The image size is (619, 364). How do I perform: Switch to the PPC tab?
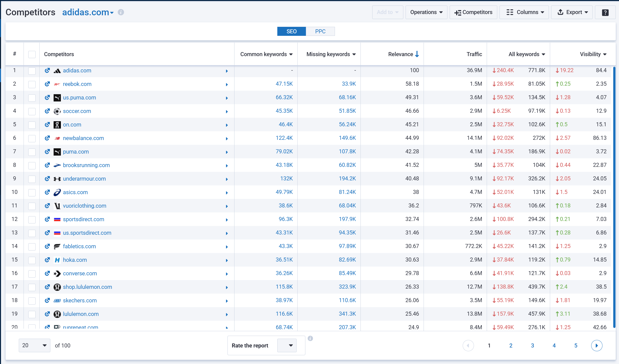click(320, 31)
